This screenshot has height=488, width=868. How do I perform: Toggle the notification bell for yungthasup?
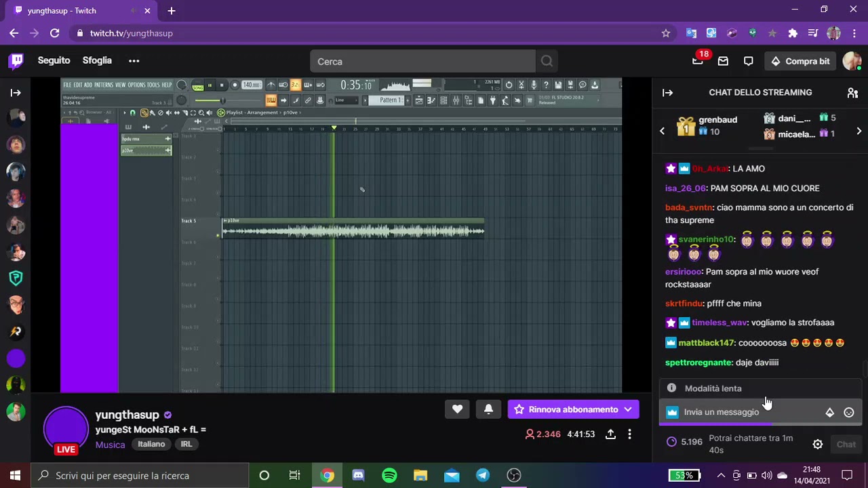(x=488, y=409)
